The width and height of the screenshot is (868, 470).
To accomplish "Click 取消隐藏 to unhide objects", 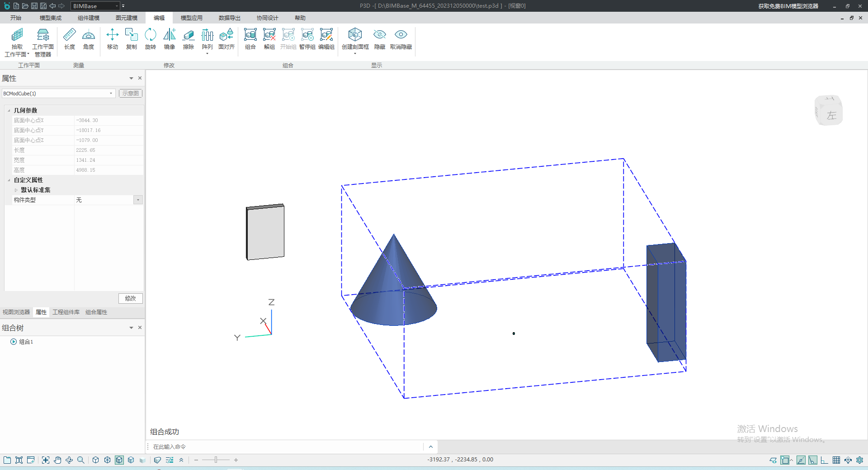I will pyautogui.click(x=401, y=39).
